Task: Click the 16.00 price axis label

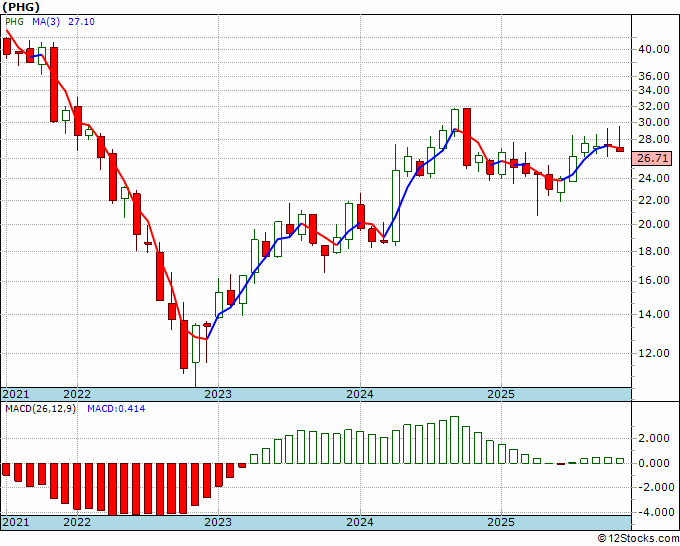Action: click(653, 281)
